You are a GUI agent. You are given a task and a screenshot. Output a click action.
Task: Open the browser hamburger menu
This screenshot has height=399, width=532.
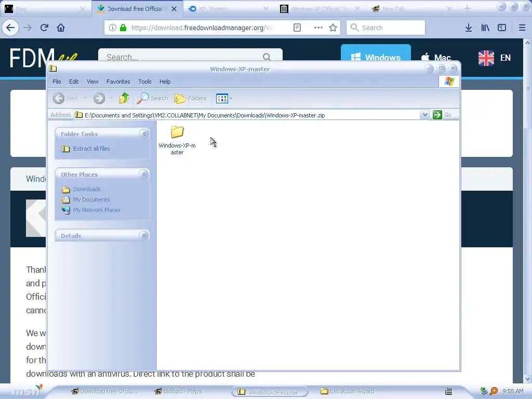(x=522, y=28)
